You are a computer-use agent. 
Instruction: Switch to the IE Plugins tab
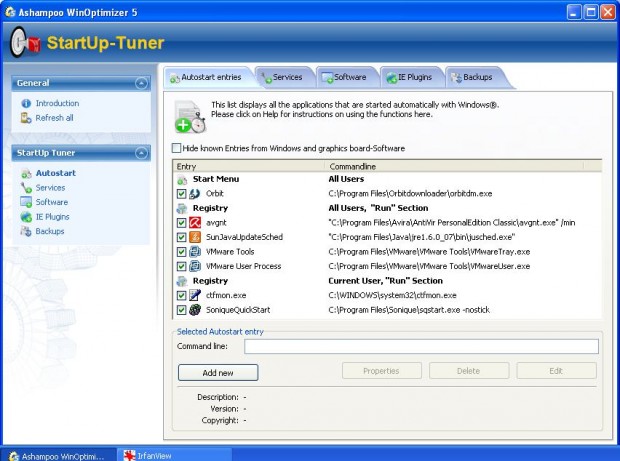pos(412,77)
